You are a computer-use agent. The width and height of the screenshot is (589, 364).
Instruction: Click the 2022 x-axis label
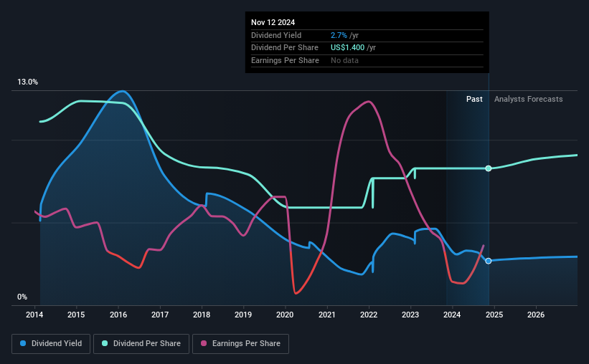369,315
